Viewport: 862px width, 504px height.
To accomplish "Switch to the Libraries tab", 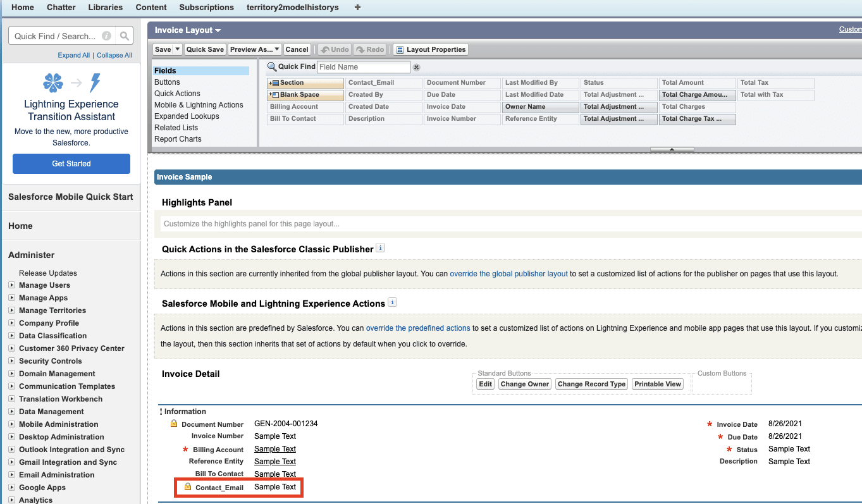I will (x=106, y=8).
